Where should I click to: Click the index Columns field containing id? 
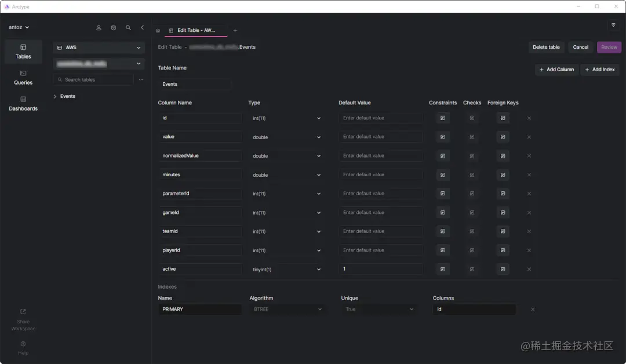point(474,310)
